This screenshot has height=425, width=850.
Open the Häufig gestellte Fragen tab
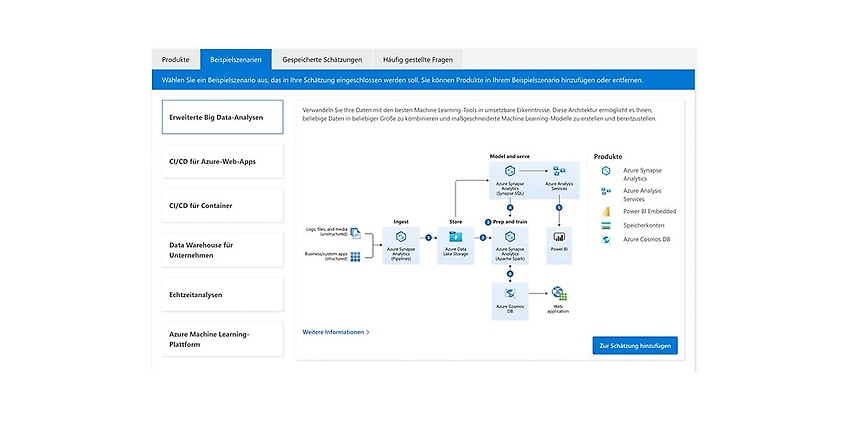(417, 59)
